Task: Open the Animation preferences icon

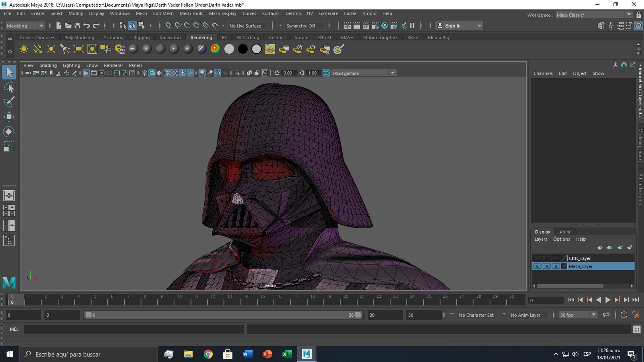Action: [636, 315]
